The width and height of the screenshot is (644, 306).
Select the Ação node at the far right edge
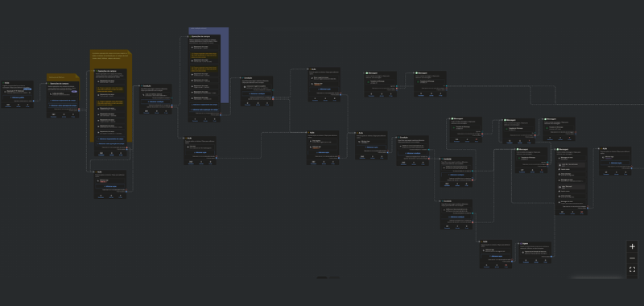click(615, 161)
